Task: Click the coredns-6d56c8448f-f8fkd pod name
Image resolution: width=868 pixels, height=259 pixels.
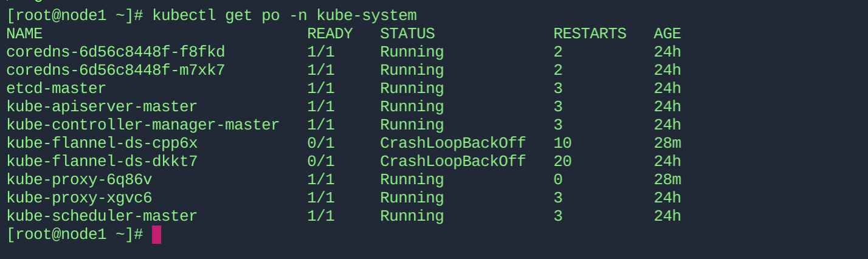Action: (x=115, y=52)
